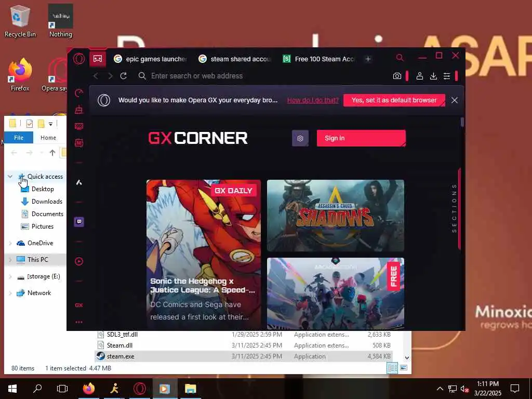
Task: Open the Assassin's Creed Shadows card
Action: click(x=335, y=216)
